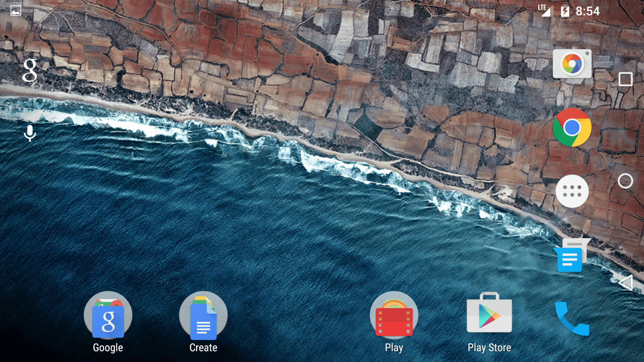Tap the 8:54 clock in status bar
This screenshot has width=644, height=362.
587,11
